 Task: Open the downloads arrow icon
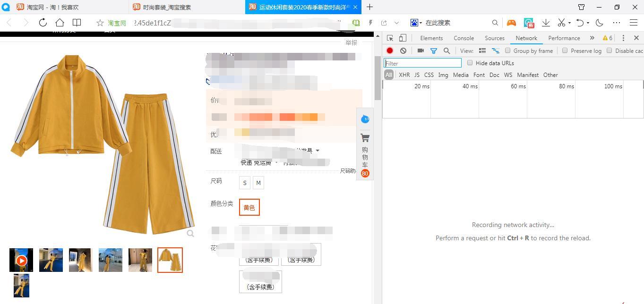coord(546,23)
